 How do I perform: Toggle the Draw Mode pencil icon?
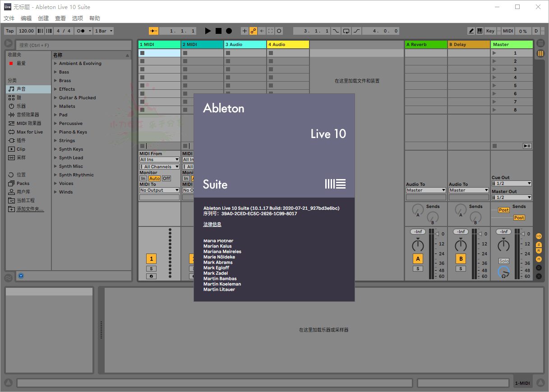point(471,31)
